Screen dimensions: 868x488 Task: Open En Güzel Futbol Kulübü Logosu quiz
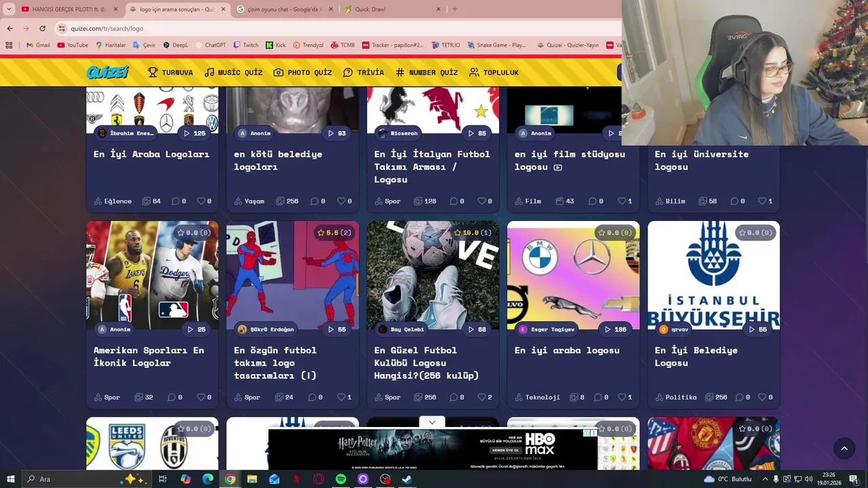point(427,363)
